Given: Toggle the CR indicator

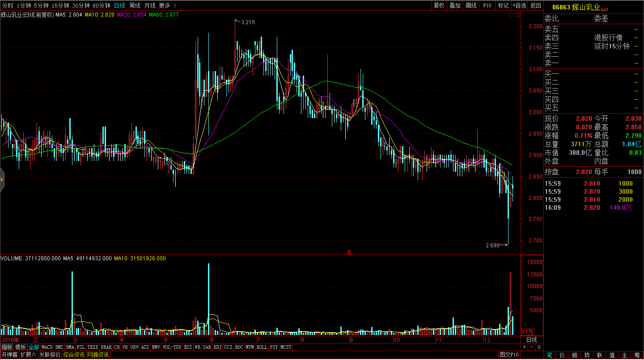Looking at the screenshot, I should click(x=117, y=347).
